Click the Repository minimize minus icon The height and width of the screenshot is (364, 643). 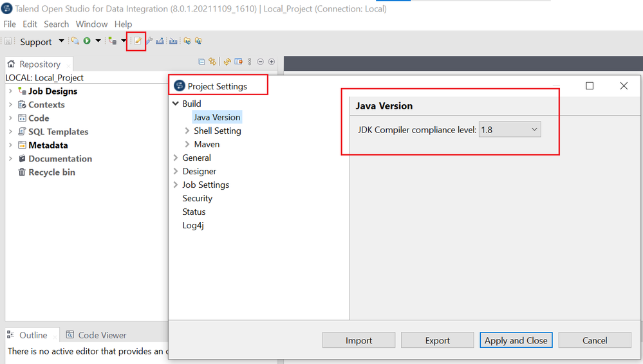(260, 62)
